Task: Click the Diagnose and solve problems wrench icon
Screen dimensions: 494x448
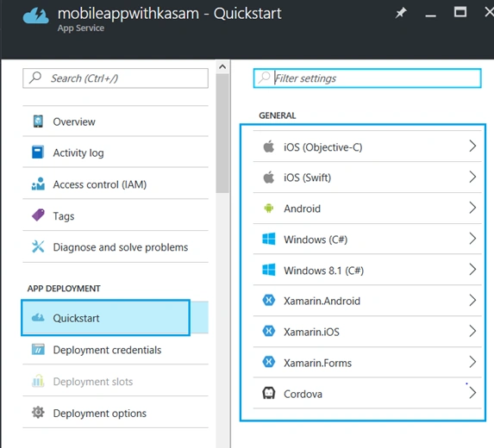Action: (38, 246)
